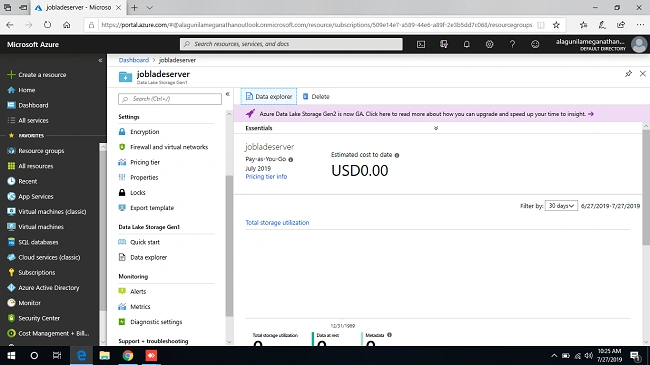Open All services

pyautogui.click(x=28, y=120)
